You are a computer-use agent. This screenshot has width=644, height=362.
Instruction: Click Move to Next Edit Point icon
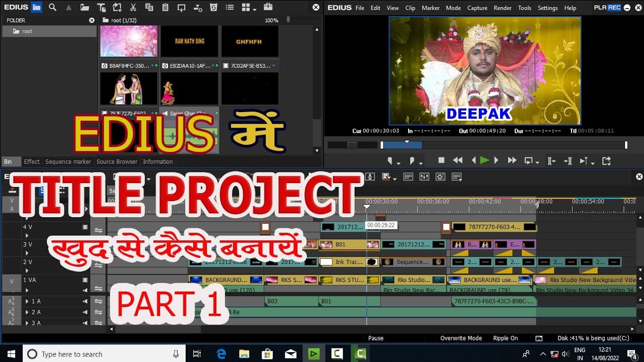coord(568,161)
